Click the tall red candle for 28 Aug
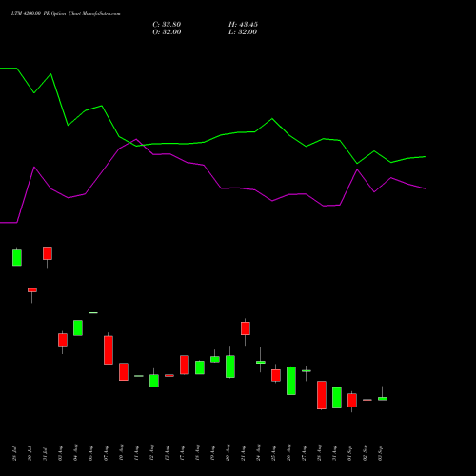 click(x=322, y=395)
